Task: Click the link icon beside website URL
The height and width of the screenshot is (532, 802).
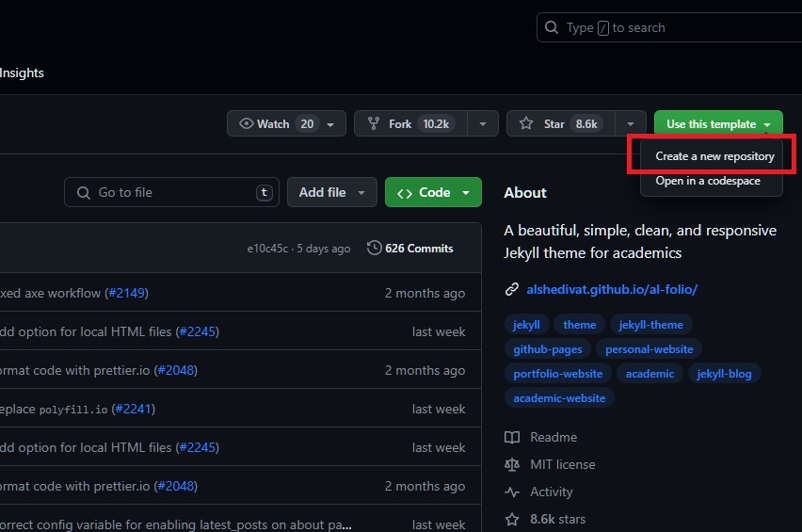Action: pyautogui.click(x=512, y=289)
